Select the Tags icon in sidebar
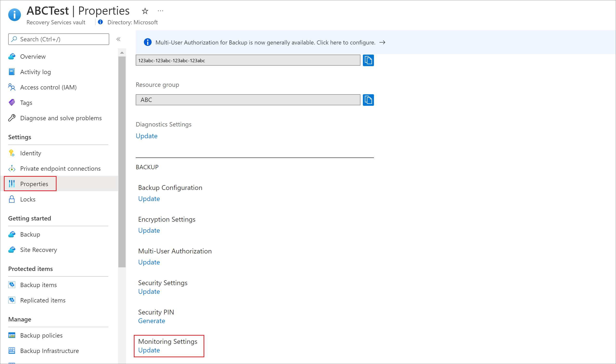The height and width of the screenshot is (364, 616). [x=12, y=102]
